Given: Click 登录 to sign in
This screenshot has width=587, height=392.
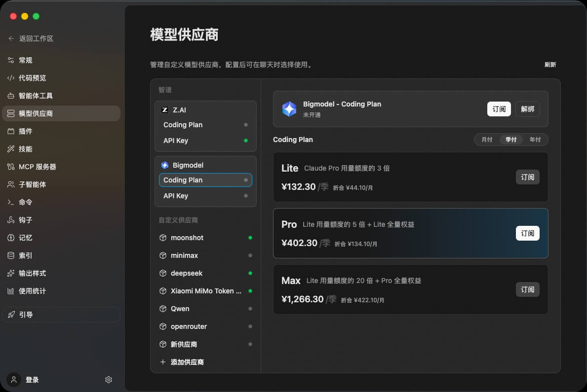Looking at the screenshot, I should (x=32, y=380).
